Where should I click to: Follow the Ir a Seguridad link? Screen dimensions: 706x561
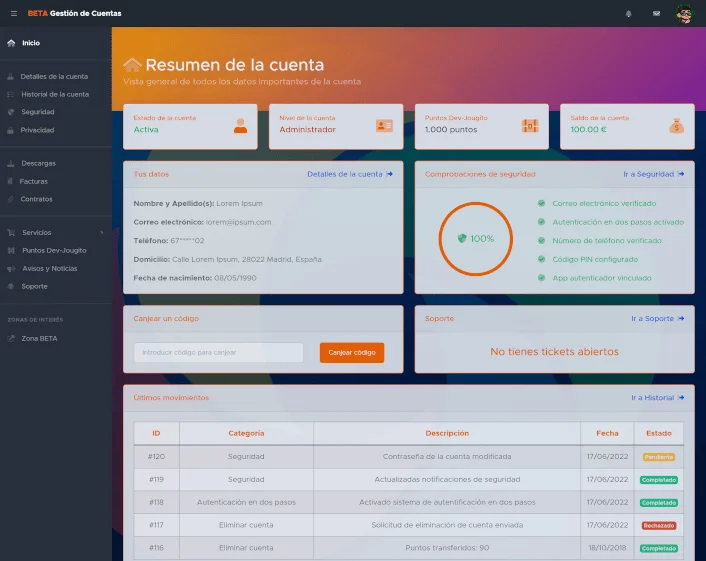[x=654, y=174]
